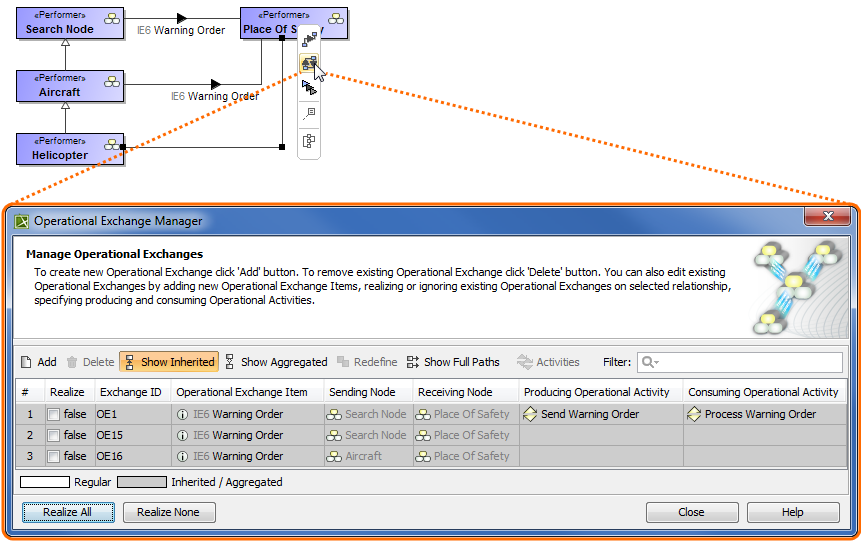The height and width of the screenshot is (541, 861).
Task: Click the performer icon on Helicopter box
Action: point(112,144)
